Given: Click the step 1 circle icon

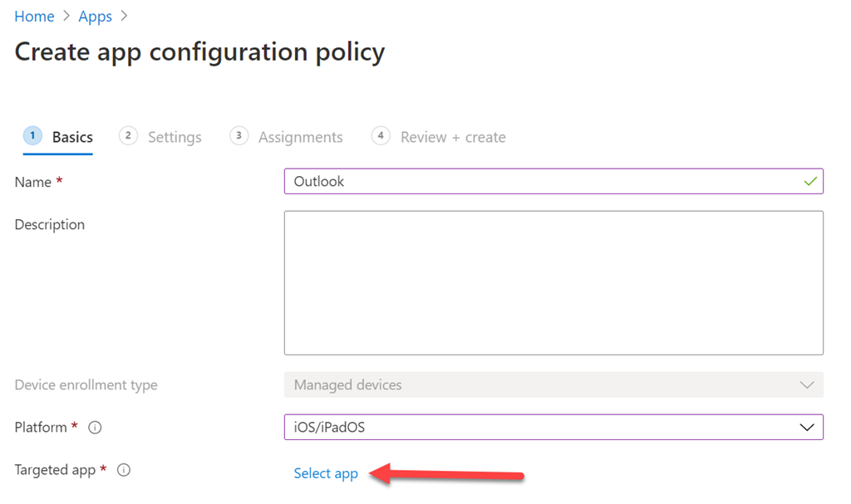Looking at the screenshot, I should pos(32,136).
